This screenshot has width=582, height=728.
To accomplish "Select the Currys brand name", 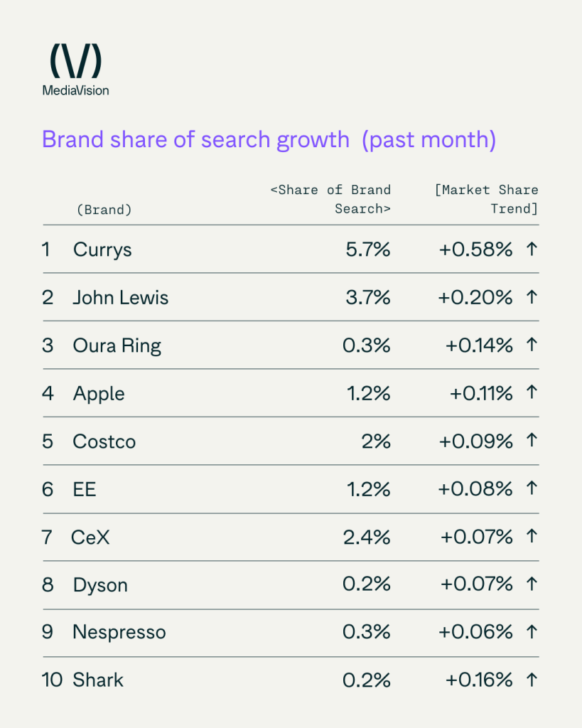I will 102,250.
